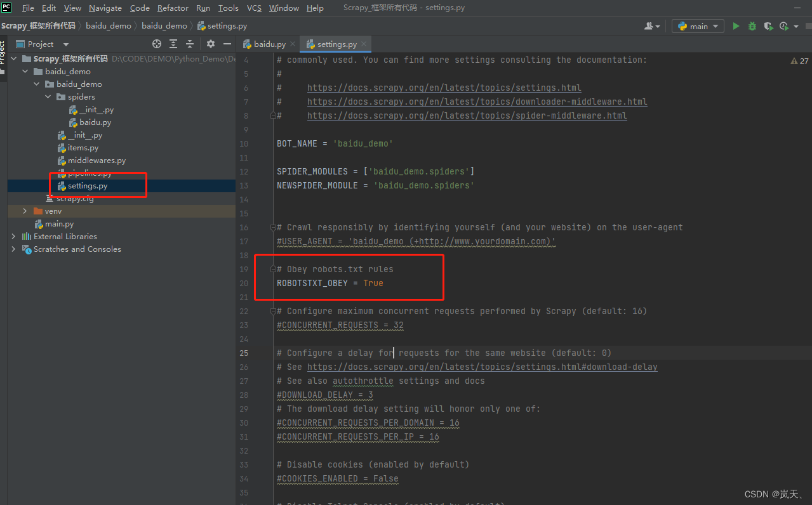Collapse the inner baidu_demo package
The width and height of the screenshot is (812, 505).
36,84
